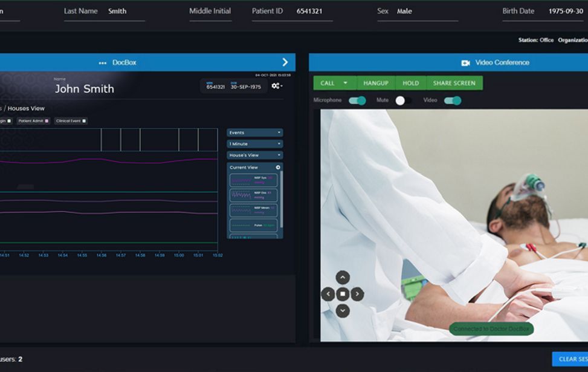Enable the Mute switch

tap(404, 99)
